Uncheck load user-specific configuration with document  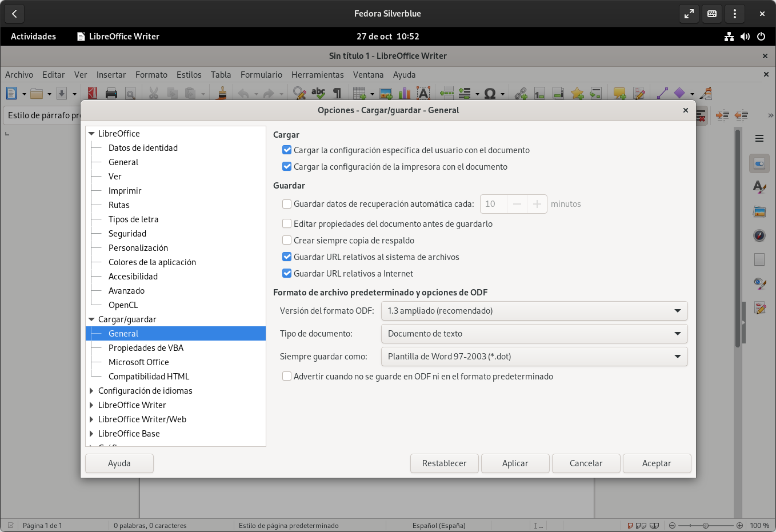(x=287, y=150)
